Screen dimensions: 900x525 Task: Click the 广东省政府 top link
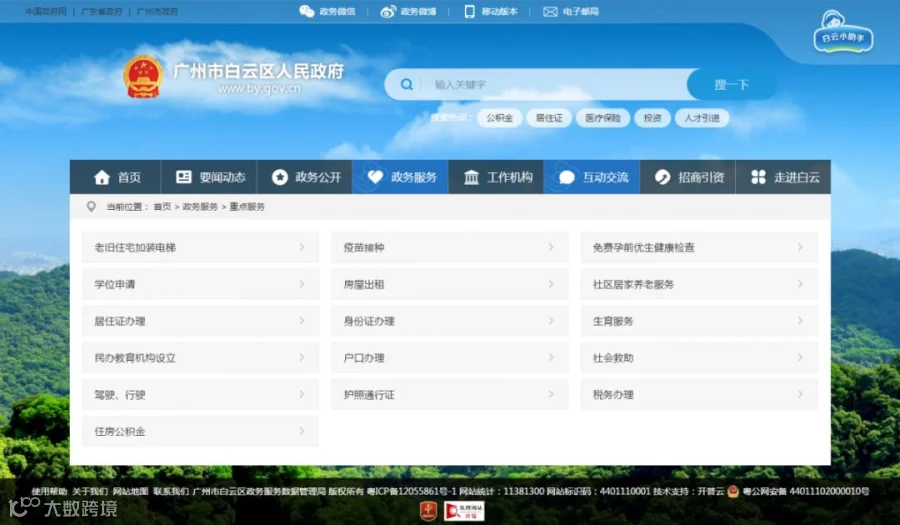(x=102, y=11)
